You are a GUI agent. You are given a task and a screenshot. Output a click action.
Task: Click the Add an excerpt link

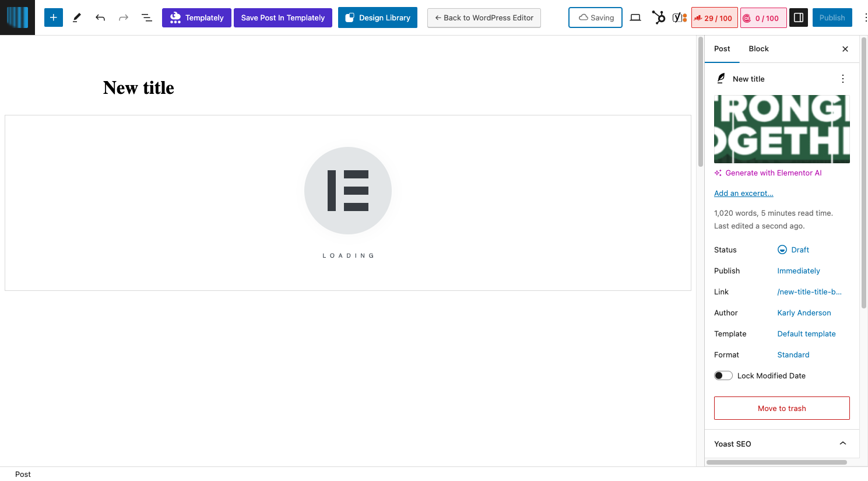[743, 193]
